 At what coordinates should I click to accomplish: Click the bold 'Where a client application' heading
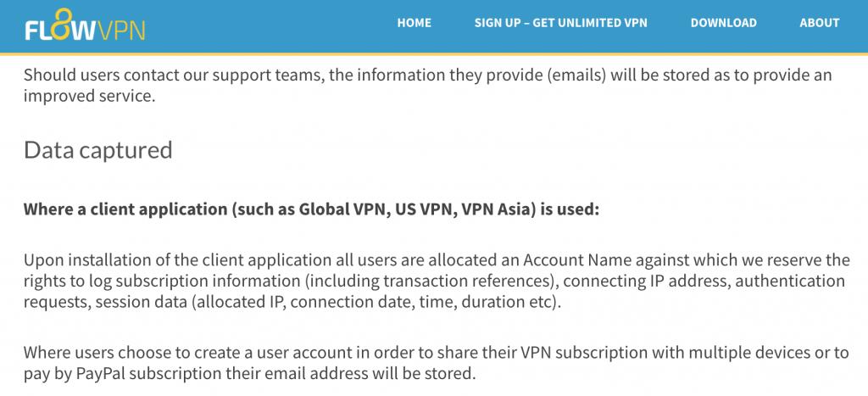[x=312, y=210]
